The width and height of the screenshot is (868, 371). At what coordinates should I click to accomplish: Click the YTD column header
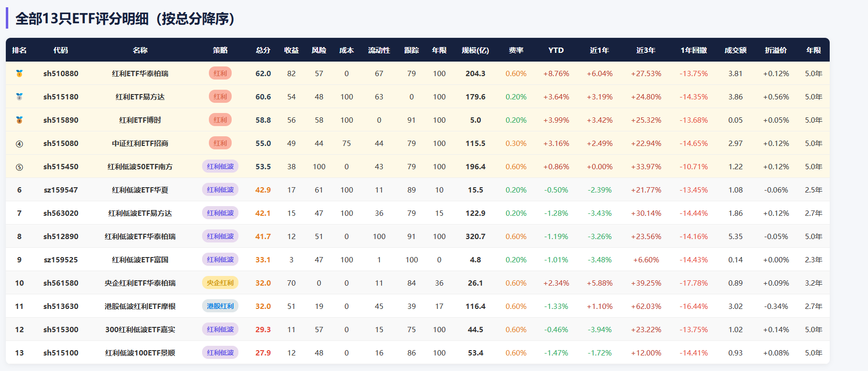556,50
